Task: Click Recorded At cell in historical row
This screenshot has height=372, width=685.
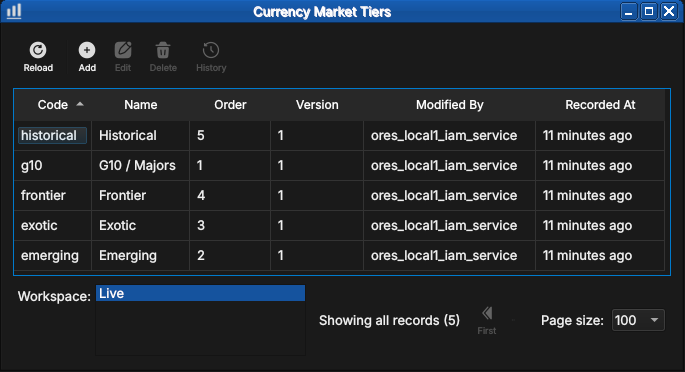Action: pyautogui.click(x=600, y=135)
